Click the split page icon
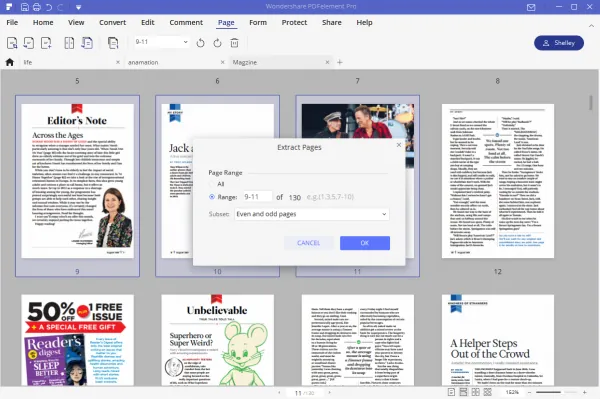600x399 pixels. pyautogui.click(x=69, y=43)
